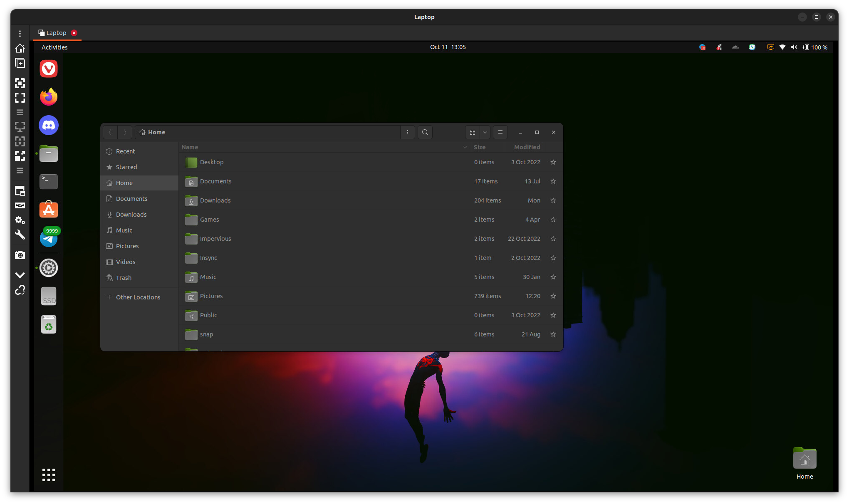Go back using the navigation arrow
849x504 pixels.
[x=110, y=132]
